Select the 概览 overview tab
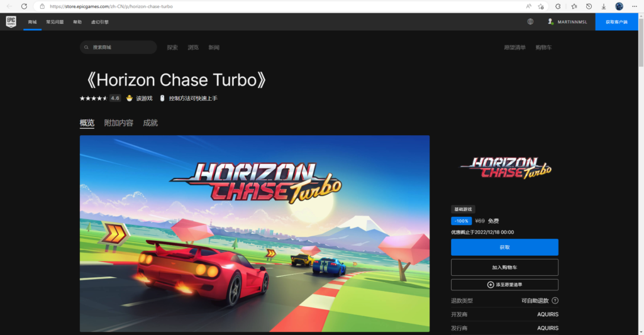644x335 pixels. (x=87, y=123)
